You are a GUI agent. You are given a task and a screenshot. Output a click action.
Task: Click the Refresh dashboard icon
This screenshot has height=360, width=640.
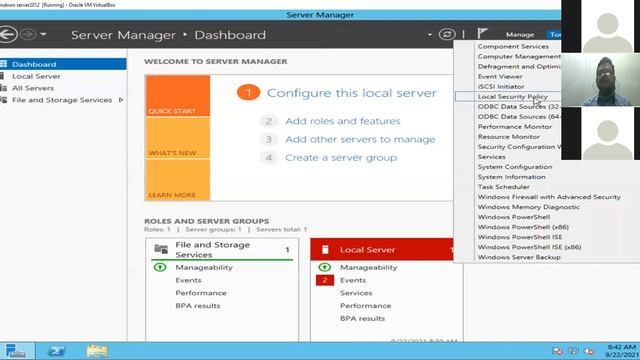tap(447, 34)
